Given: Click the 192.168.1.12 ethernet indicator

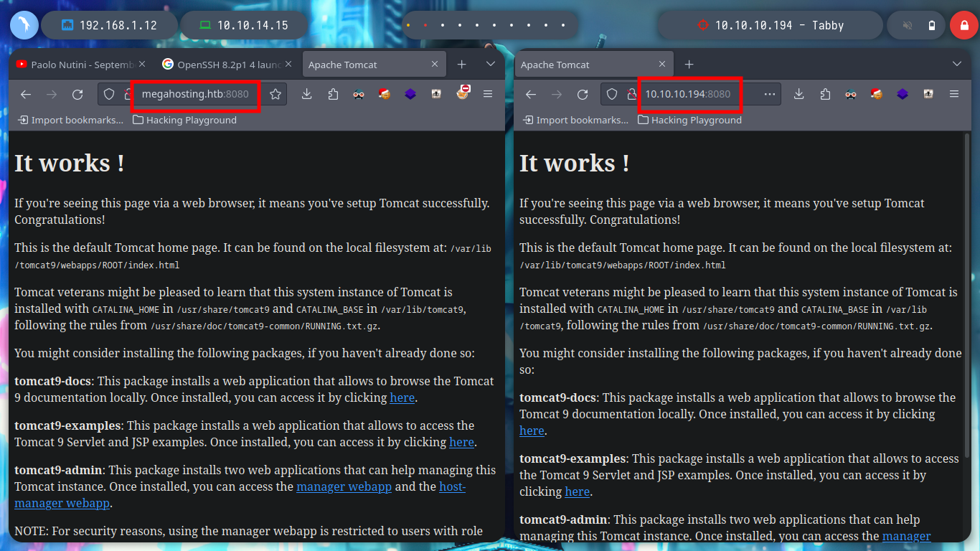Looking at the screenshot, I should 109,25.
